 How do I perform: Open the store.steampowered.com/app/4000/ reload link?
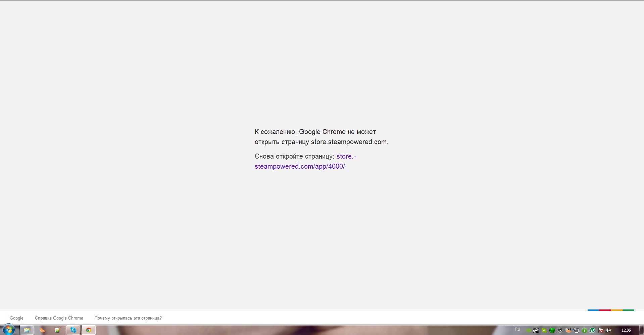[305, 161]
